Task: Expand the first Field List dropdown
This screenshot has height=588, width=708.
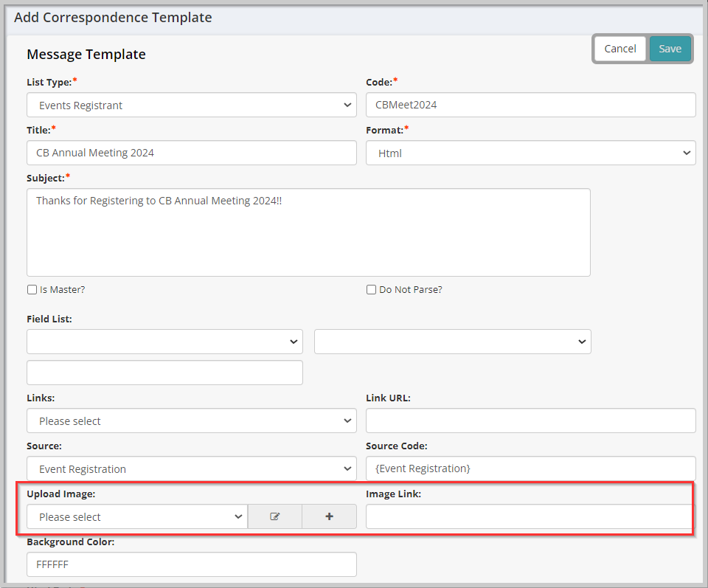Action: point(164,342)
